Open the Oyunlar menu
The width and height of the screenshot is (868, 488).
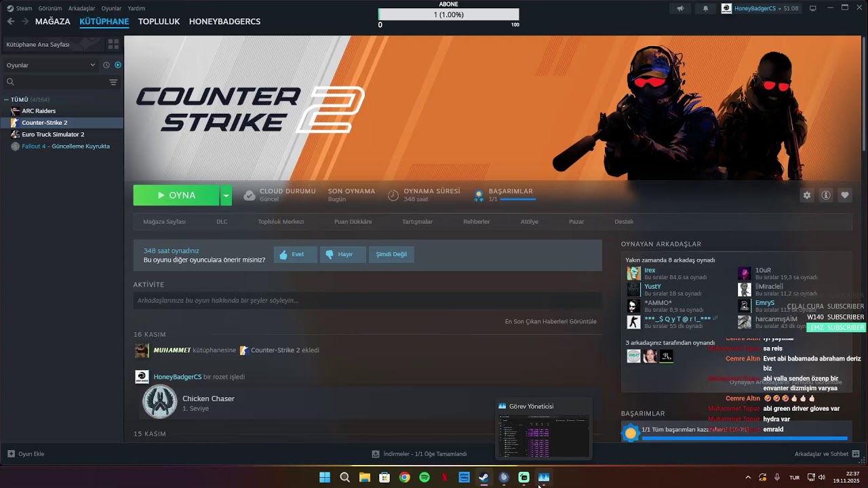point(111,8)
